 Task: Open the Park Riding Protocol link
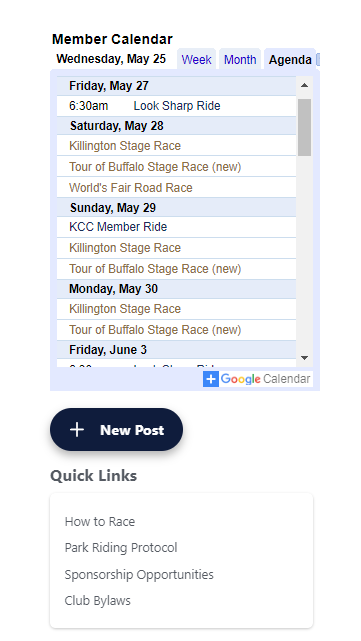121,548
